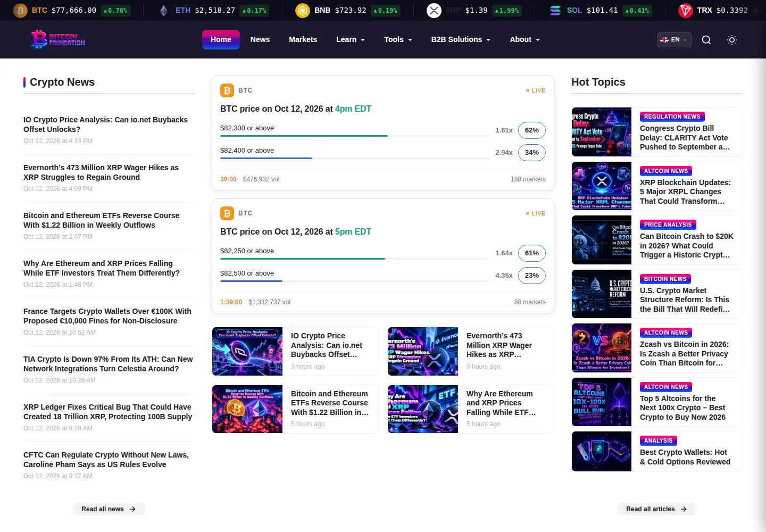Viewport: 766px width, 532px height.
Task: Select the 61% odds button
Action: point(532,253)
